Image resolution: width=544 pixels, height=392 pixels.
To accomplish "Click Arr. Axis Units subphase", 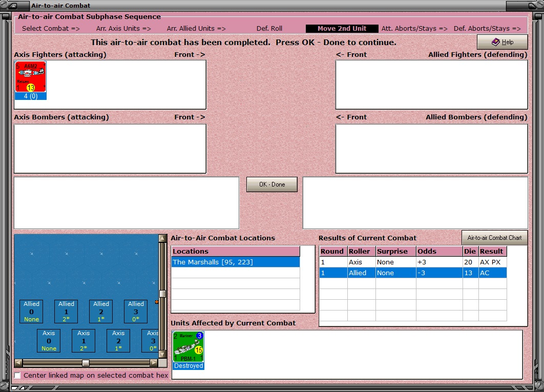I will 123,29.
